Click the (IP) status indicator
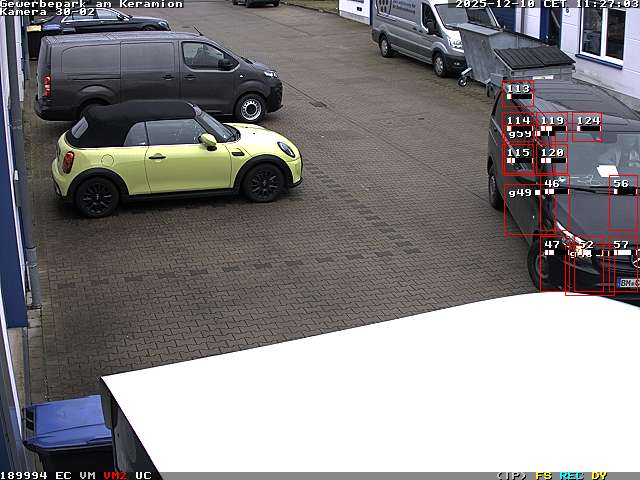Viewport: 640px width, 480px height. coord(511,475)
